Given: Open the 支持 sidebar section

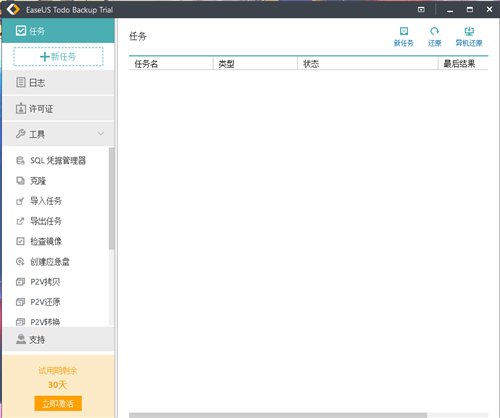Looking at the screenshot, I should point(58,339).
